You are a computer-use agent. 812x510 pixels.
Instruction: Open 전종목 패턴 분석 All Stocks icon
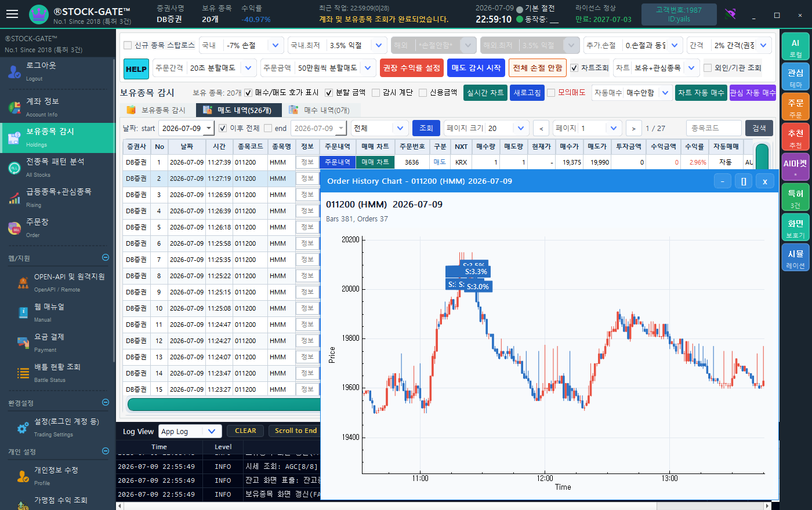click(14, 168)
